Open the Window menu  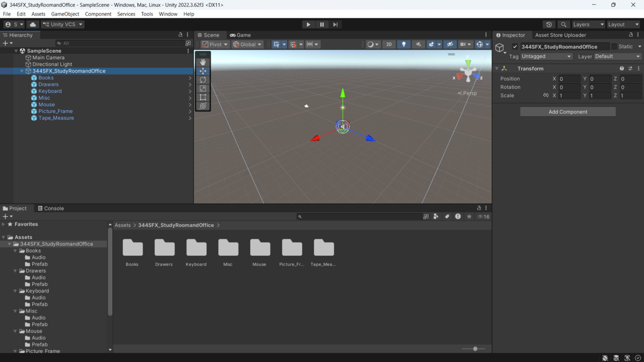pyautogui.click(x=168, y=14)
